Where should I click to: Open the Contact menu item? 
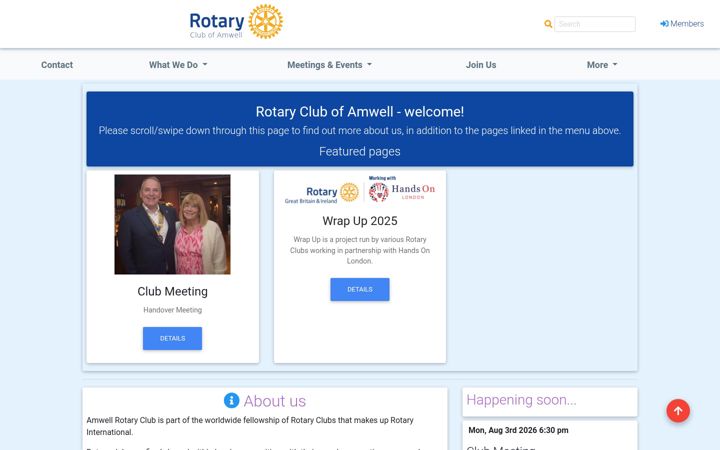pyautogui.click(x=57, y=65)
